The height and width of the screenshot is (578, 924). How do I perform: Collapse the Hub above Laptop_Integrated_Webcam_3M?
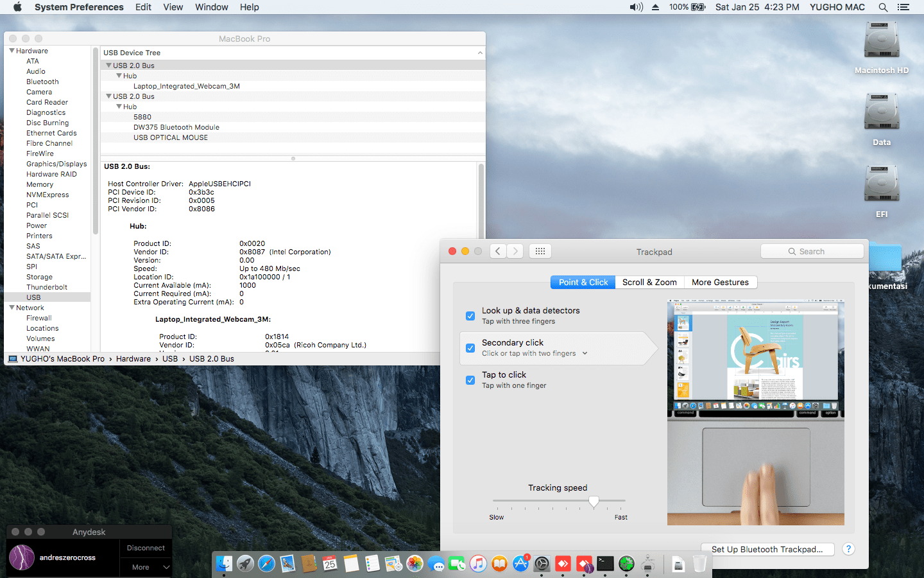tap(119, 76)
